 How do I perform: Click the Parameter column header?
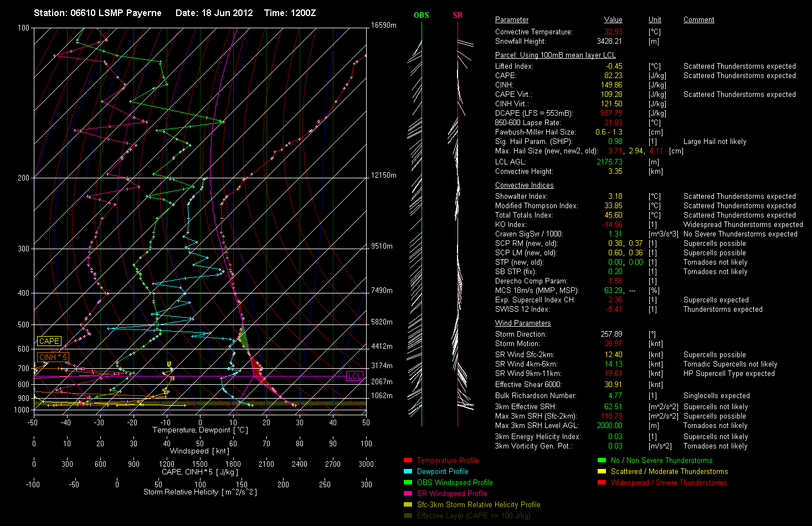click(x=511, y=20)
